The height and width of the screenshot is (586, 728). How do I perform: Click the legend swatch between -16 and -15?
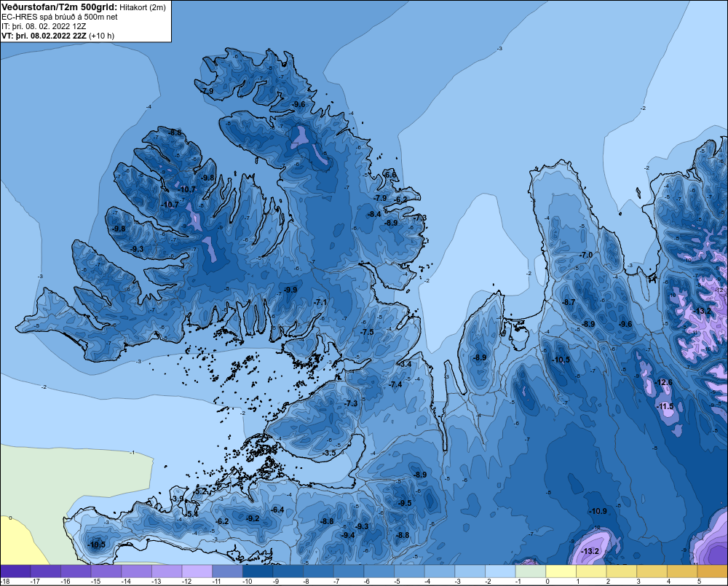76,571
